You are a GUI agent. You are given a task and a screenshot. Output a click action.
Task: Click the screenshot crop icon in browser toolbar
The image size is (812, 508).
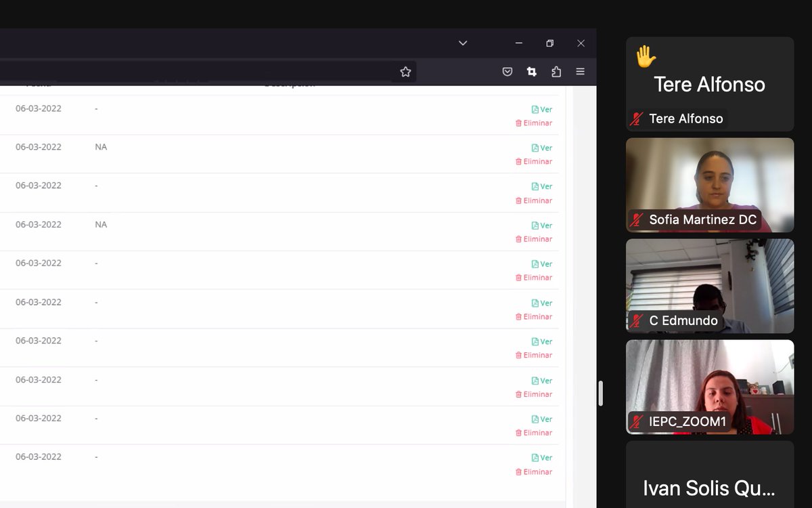coord(532,72)
